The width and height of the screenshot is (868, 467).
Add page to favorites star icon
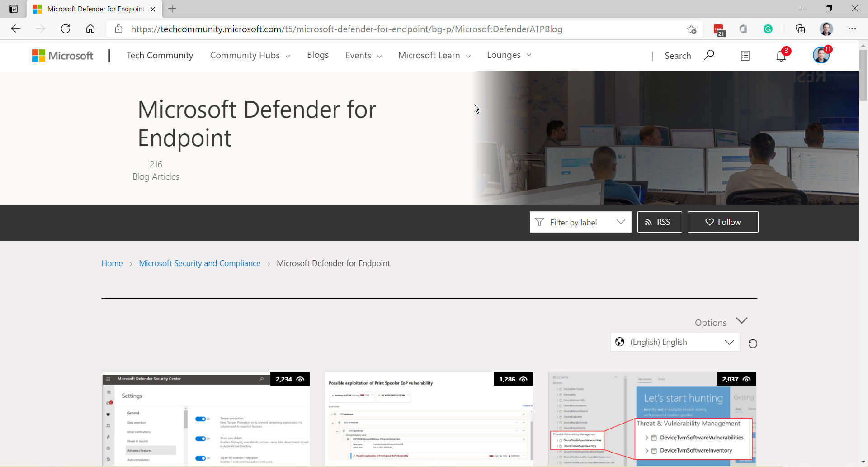click(691, 29)
